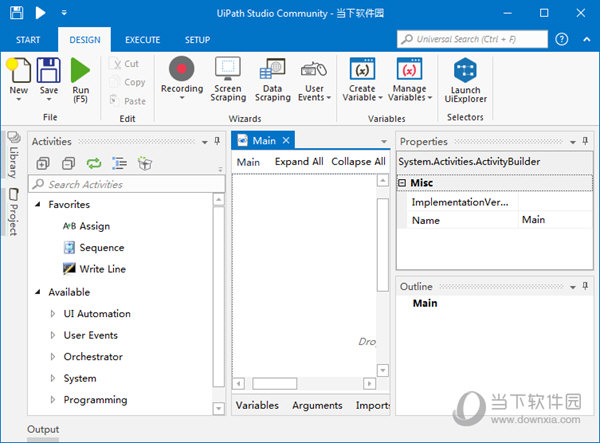The height and width of the screenshot is (443, 600).
Task: Open the User Events menu
Action: click(x=314, y=81)
